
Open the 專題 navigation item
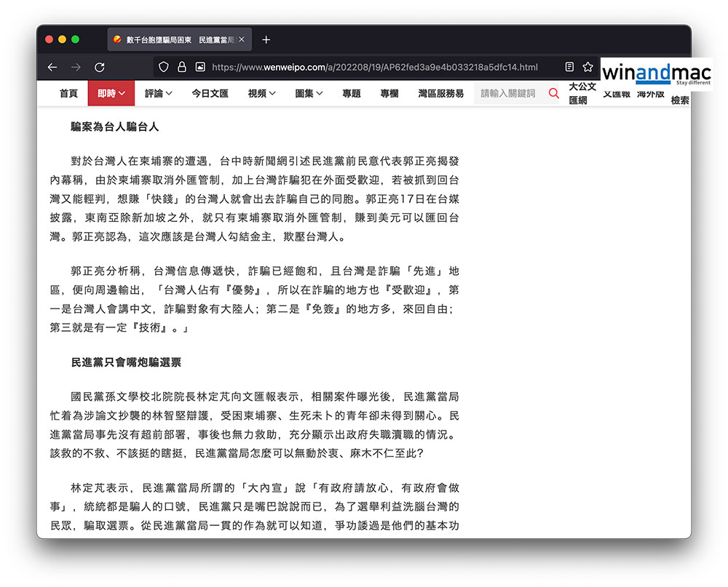pyautogui.click(x=352, y=93)
